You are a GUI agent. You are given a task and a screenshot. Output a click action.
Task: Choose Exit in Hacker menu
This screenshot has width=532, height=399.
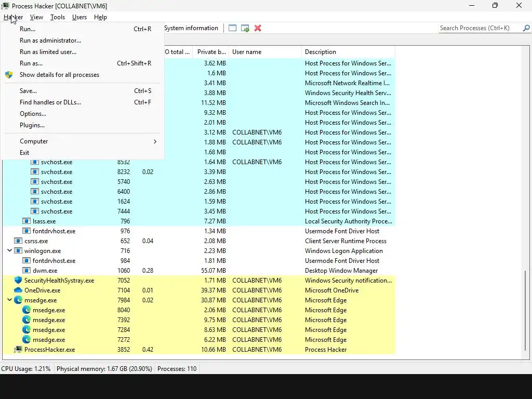point(83,153)
